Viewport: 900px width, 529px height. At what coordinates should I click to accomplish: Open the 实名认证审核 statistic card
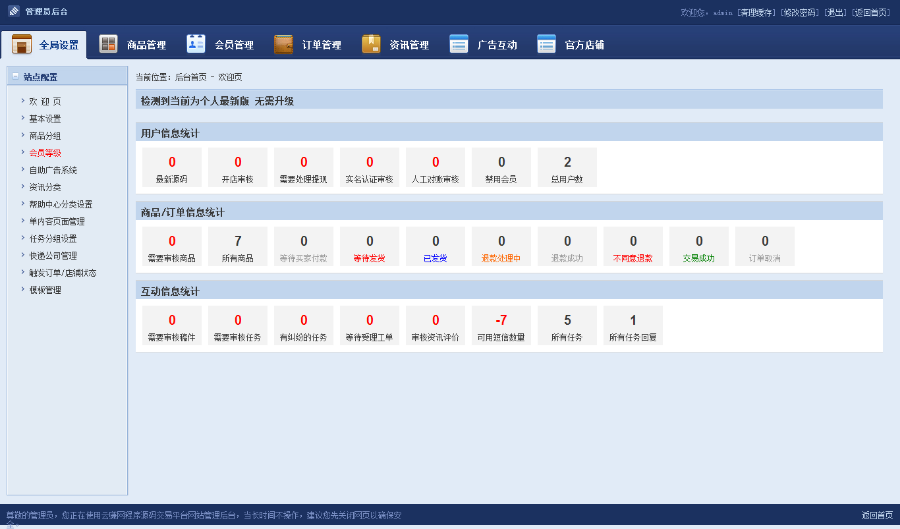[370, 167]
